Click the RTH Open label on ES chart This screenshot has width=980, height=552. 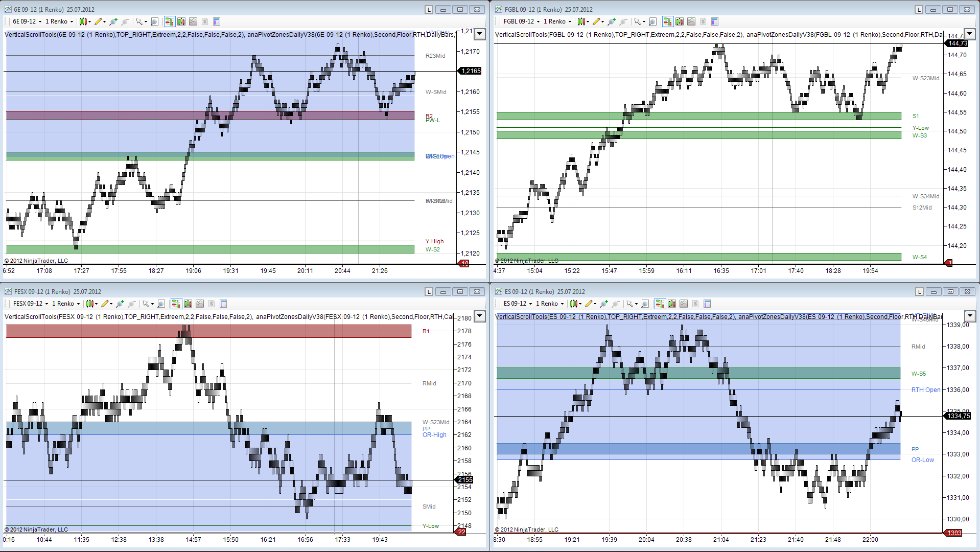coord(926,390)
